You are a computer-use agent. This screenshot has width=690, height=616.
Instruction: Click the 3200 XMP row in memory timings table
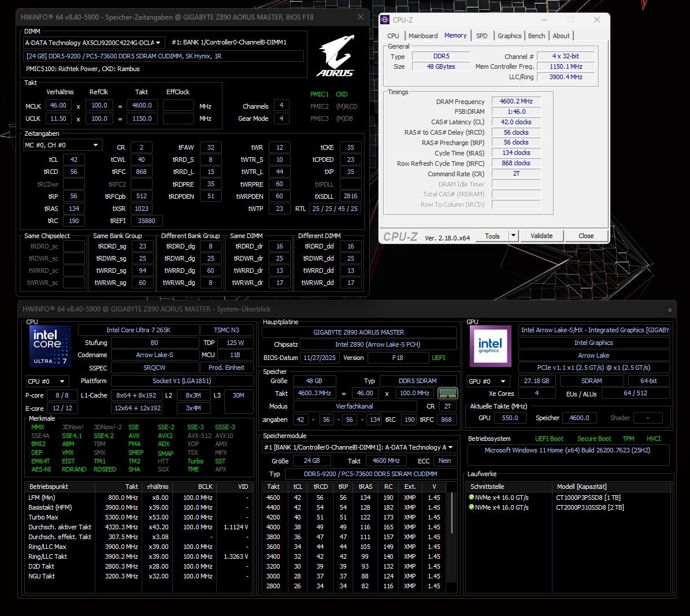(x=355, y=566)
